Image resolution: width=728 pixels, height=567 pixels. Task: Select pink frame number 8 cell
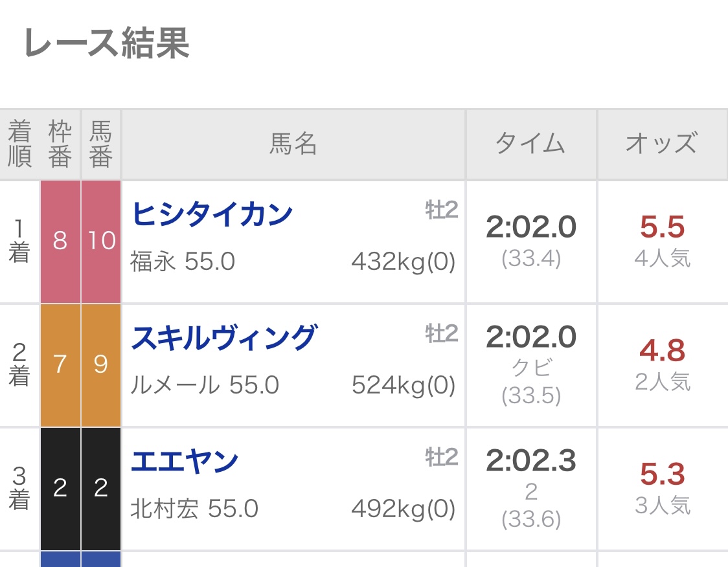60,241
